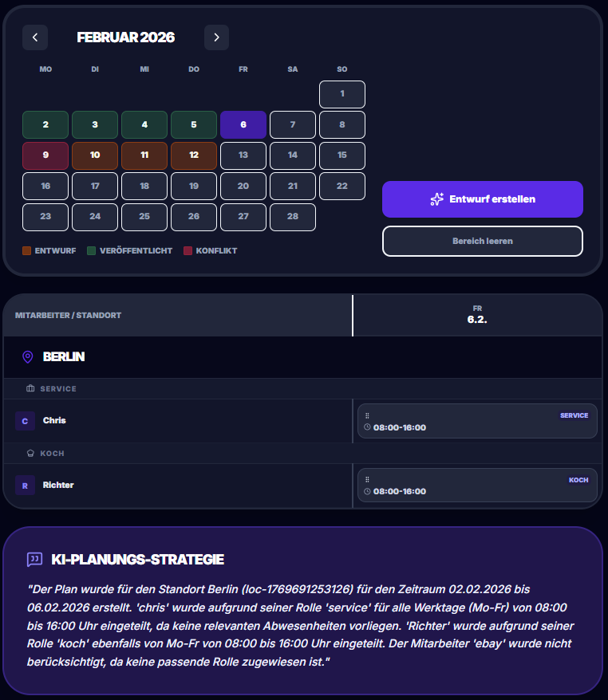
Task: Click the orange Entwurf legend swatch
Action: (26, 250)
